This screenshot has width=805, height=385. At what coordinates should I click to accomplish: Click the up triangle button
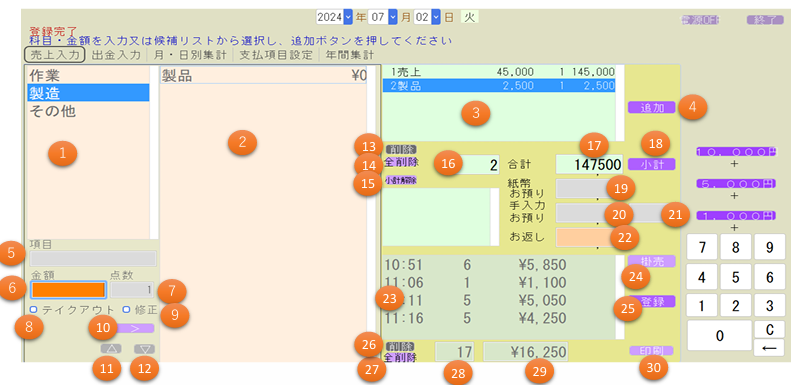click(x=111, y=349)
